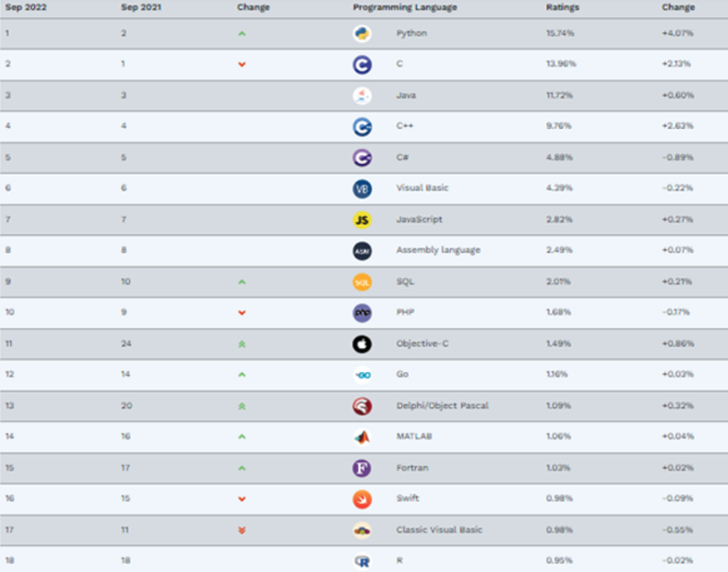Click the MATLAB logo icon
728x572 pixels.
point(362,436)
